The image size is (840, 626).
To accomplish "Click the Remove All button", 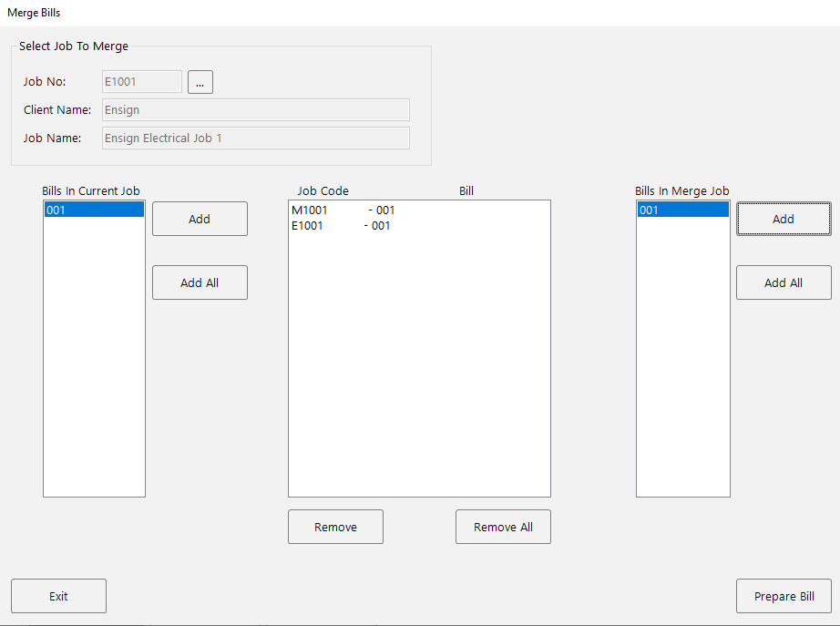I will pos(503,527).
